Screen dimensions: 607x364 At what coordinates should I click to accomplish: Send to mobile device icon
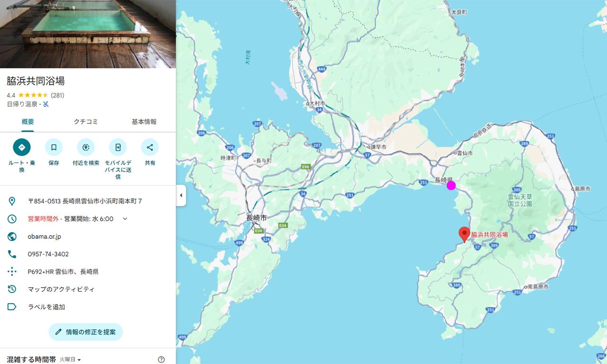118,147
